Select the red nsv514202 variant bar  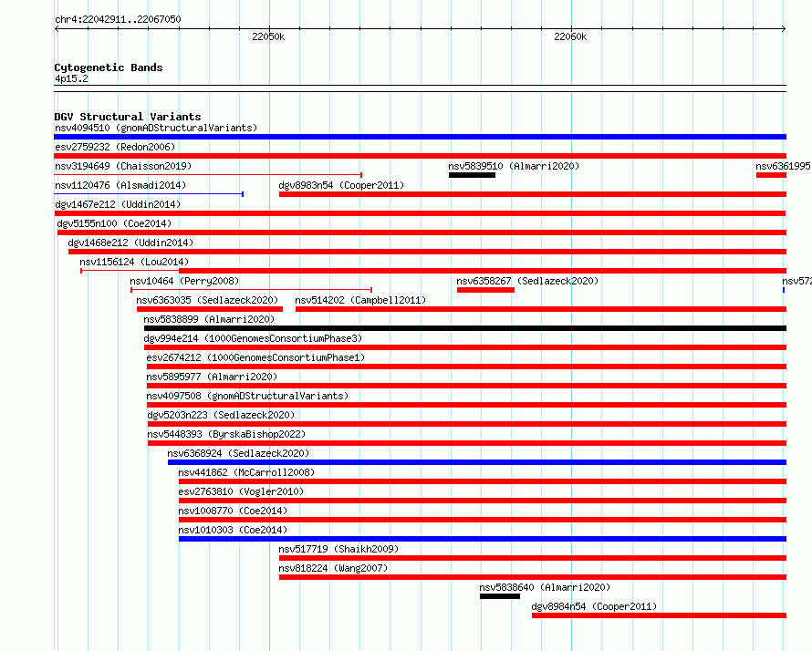coord(541,309)
